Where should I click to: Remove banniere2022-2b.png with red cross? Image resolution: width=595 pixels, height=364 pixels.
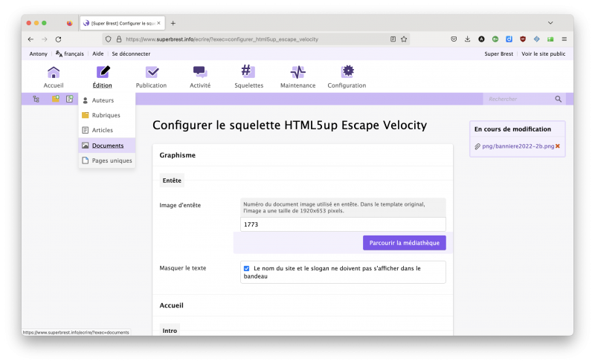[x=557, y=146]
